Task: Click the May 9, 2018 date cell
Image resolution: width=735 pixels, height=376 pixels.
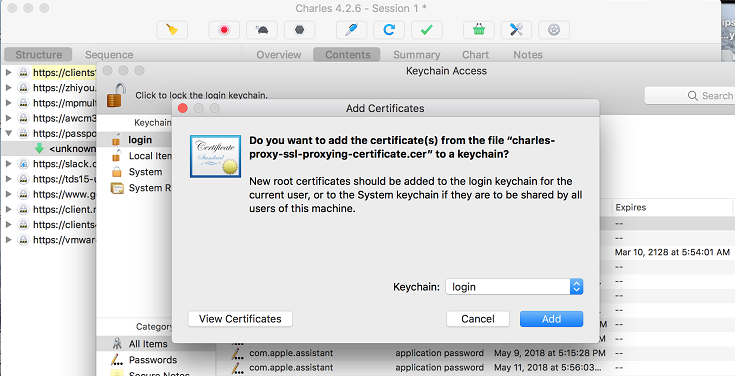Action: click(x=550, y=353)
